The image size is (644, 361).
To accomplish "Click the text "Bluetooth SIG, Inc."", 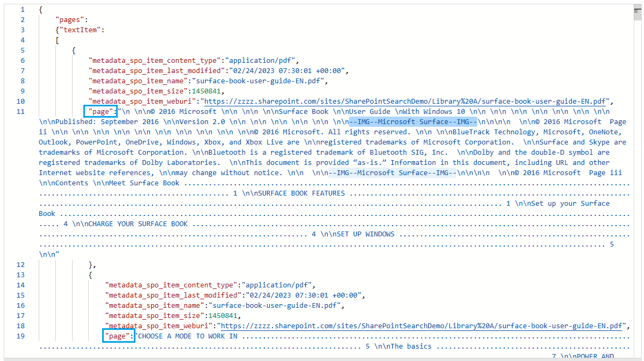I will pyautogui.click(x=409, y=152).
